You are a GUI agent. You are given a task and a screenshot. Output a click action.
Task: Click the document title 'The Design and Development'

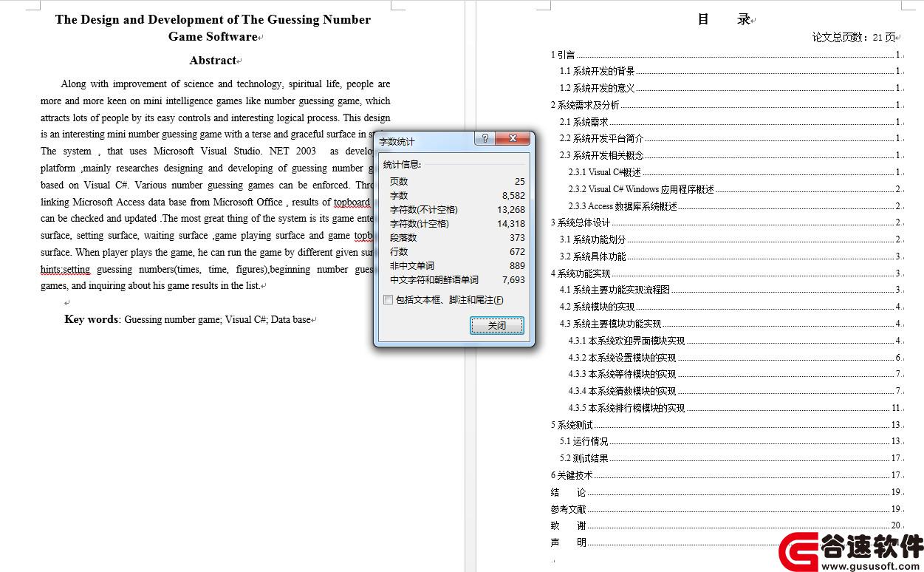213,28
